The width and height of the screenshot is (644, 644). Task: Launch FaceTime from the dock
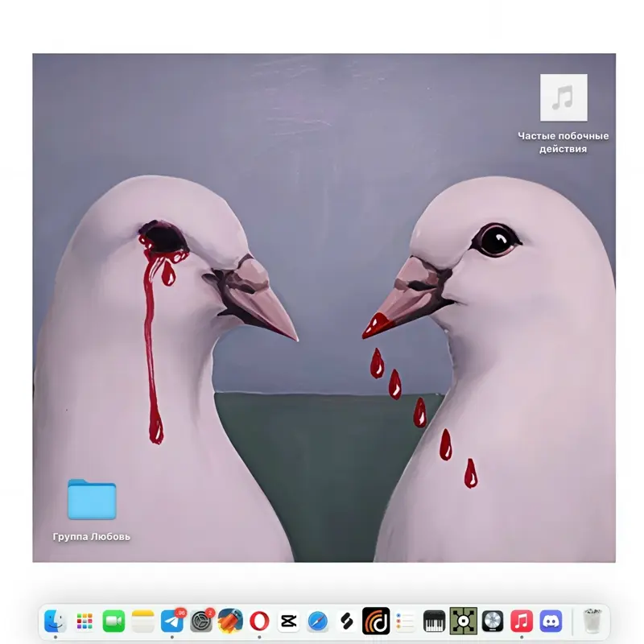(x=114, y=621)
